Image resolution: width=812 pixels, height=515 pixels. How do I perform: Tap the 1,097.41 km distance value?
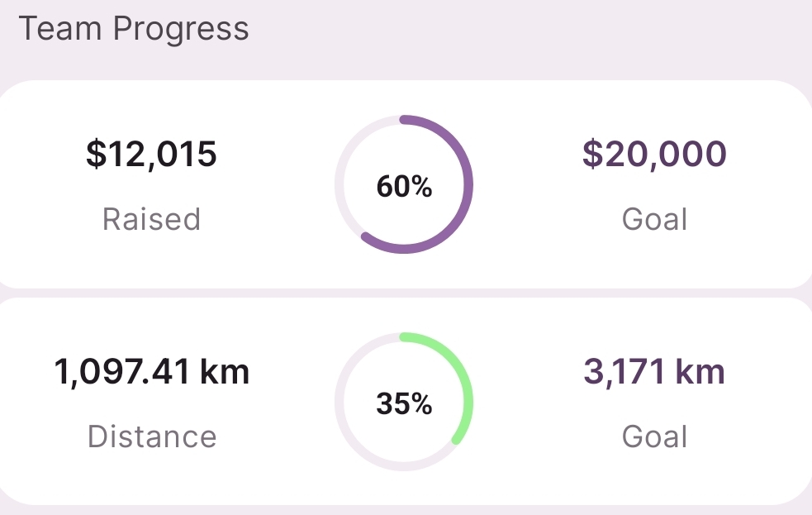tap(151, 372)
